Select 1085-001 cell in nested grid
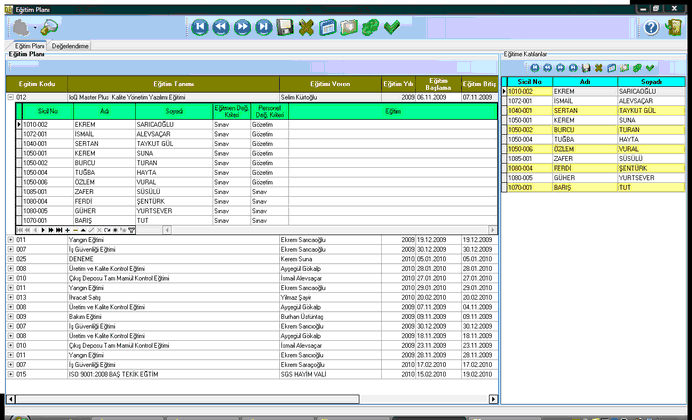Viewport: 692px width, 420px height. [48, 191]
